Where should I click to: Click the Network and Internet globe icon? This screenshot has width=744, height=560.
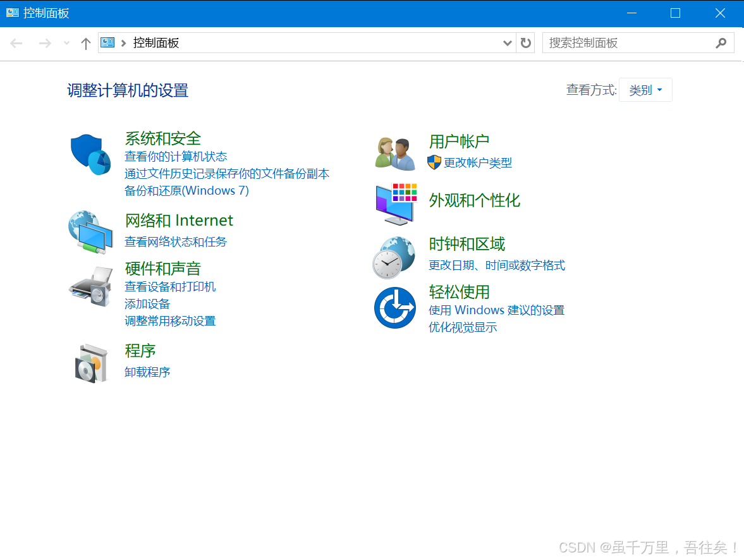(x=90, y=232)
